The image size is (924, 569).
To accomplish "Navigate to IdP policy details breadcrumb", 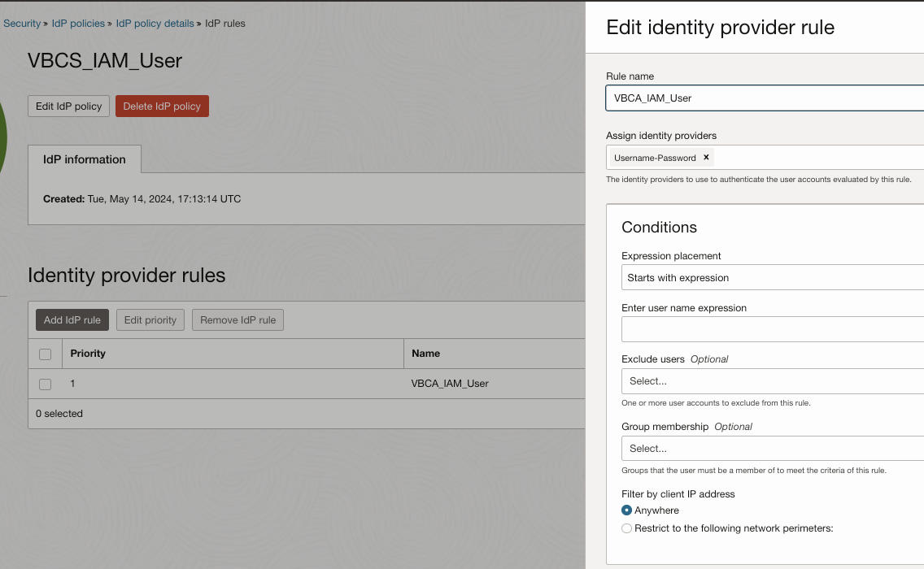I will click(x=155, y=24).
